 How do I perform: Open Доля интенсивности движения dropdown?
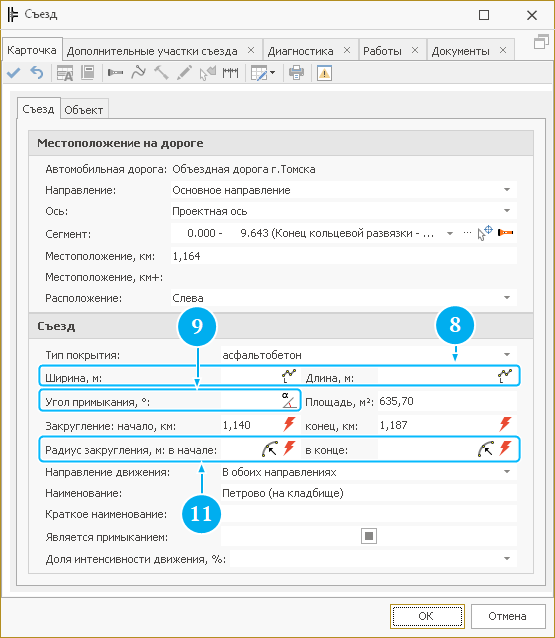[507, 559]
